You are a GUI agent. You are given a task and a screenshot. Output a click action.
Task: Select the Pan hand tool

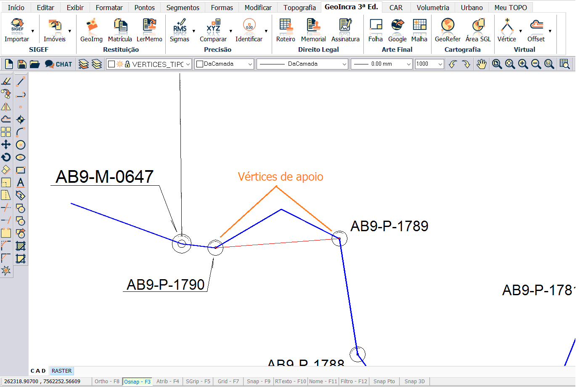481,64
